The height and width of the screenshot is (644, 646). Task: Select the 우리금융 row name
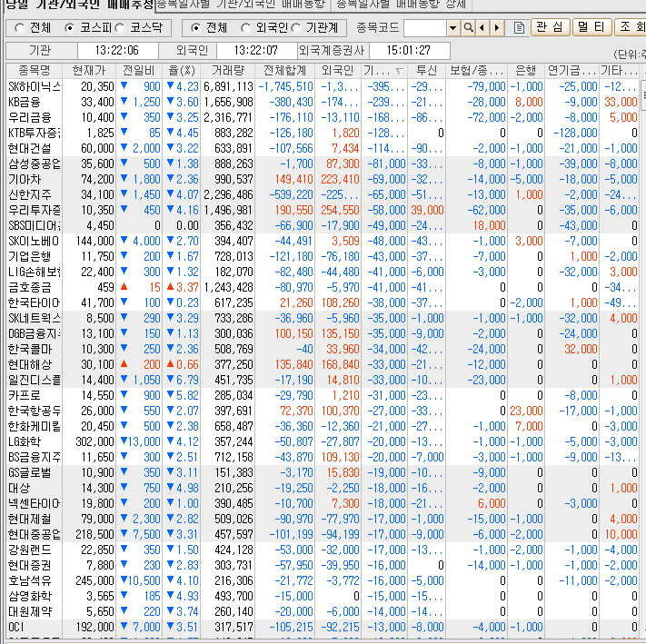[29, 118]
